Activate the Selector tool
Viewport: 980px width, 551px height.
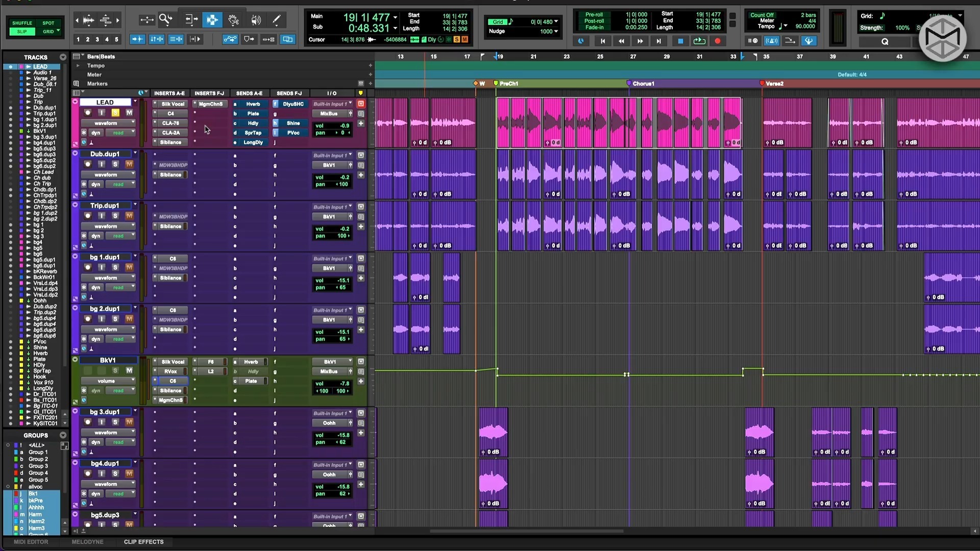(x=212, y=20)
